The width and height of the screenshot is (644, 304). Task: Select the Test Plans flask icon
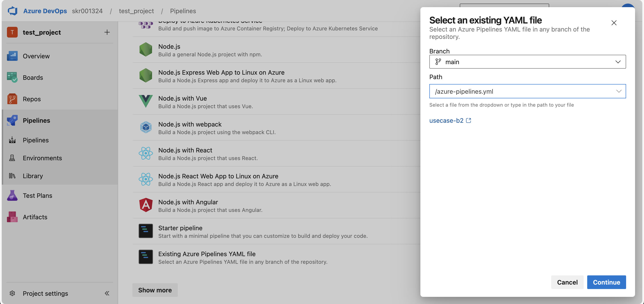(12, 195)
